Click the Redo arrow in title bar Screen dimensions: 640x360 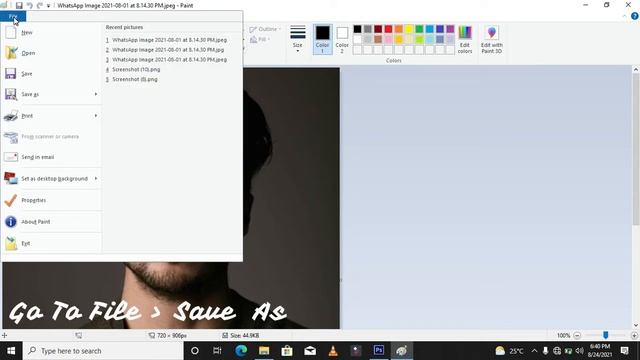(40, 5)
